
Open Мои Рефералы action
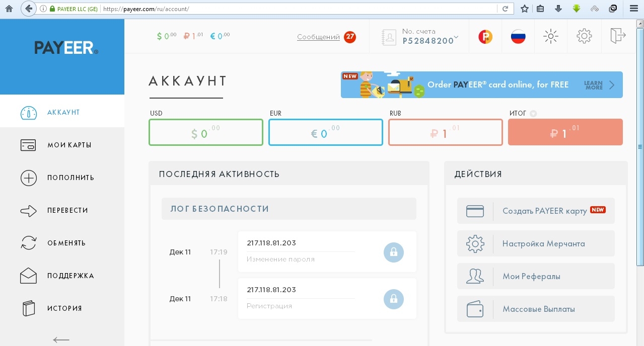tap(536, 276)
